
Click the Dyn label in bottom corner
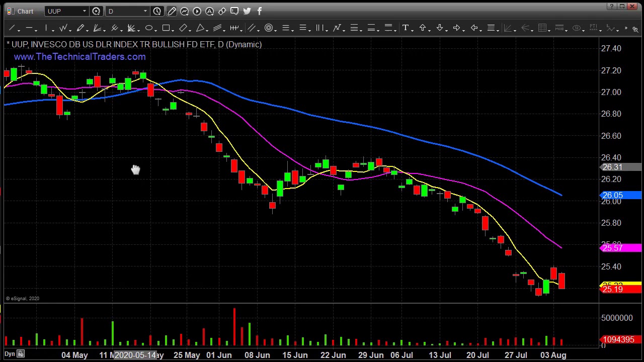[10, 354]
